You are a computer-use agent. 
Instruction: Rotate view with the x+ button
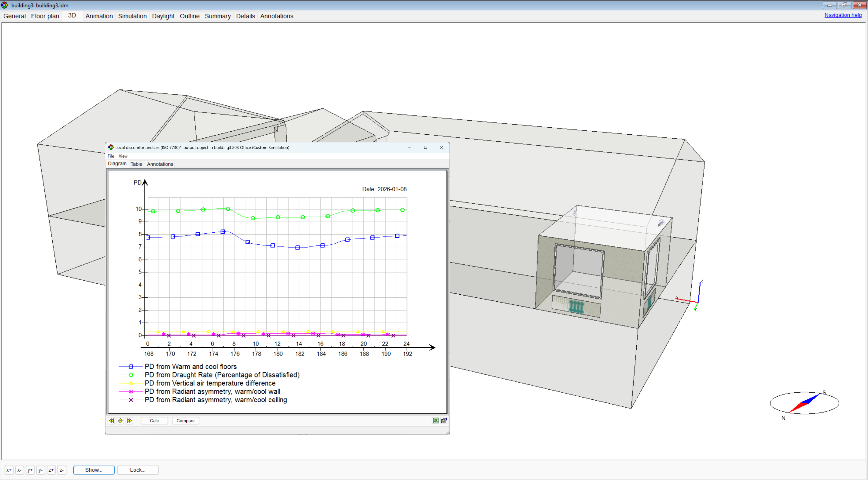click(9, 470)
